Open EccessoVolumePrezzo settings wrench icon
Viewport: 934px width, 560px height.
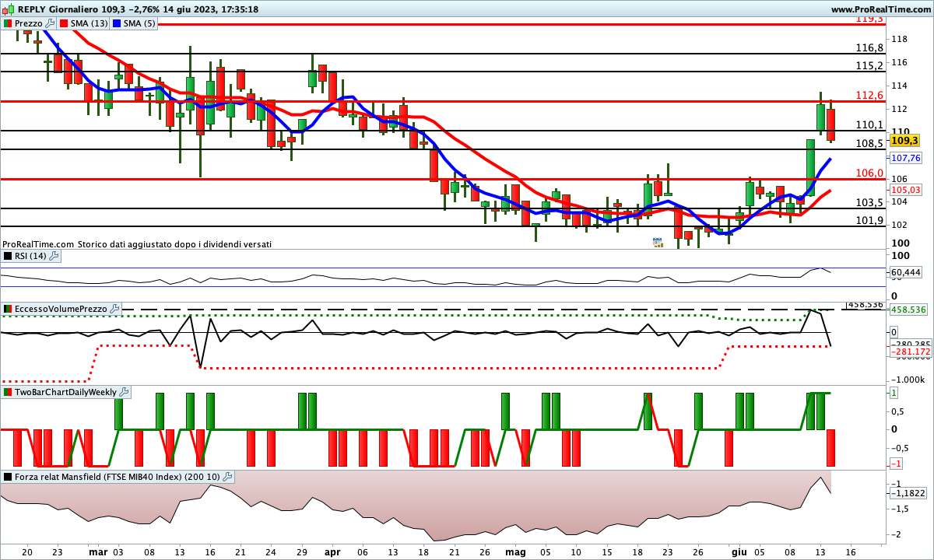[115, 309]
